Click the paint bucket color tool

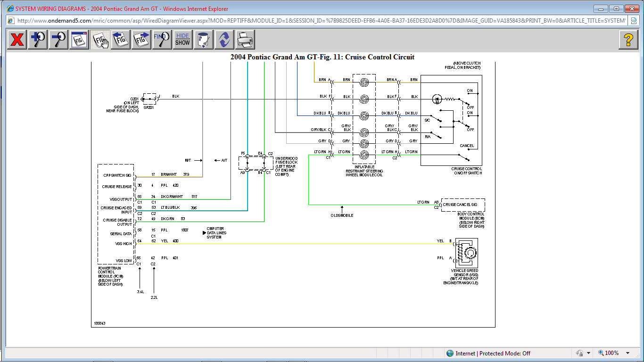click(x=203, y=40)
